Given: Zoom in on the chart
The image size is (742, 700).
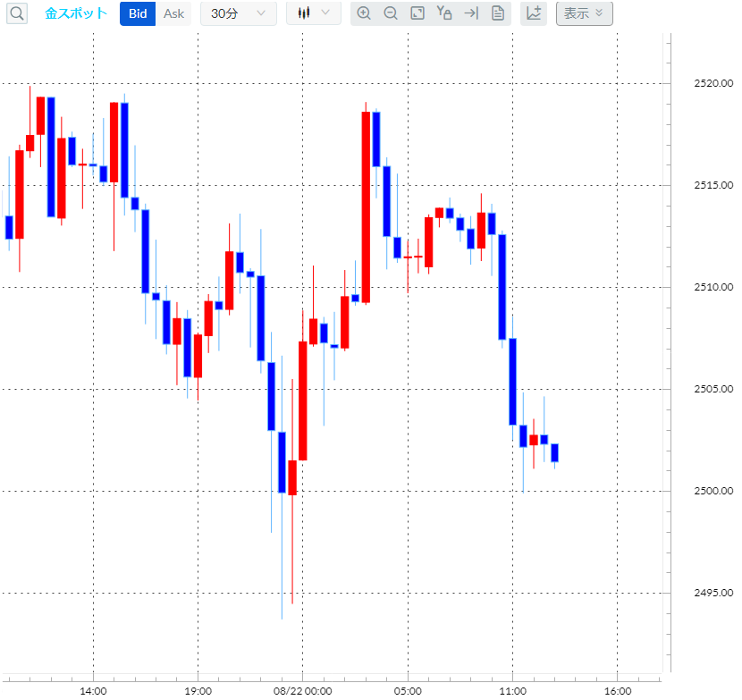Looking at the screenshot, I should point(364,13).
